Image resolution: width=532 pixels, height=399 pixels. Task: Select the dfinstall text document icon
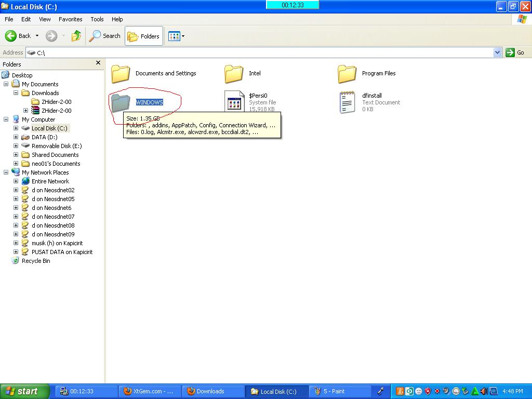point(348,102)
